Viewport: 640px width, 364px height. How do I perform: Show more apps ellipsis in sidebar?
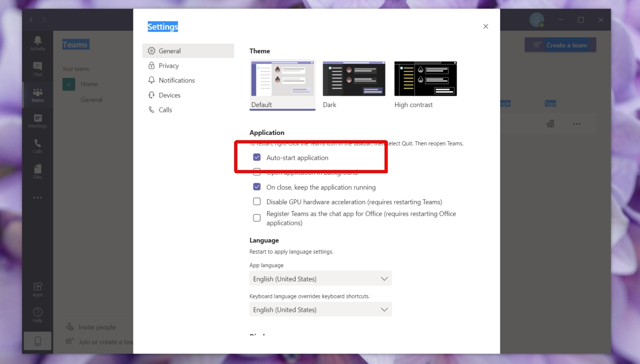37,198
